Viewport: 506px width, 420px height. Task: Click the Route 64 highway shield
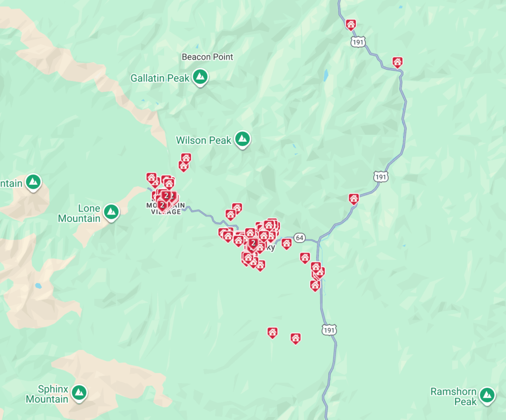[300, 238]
